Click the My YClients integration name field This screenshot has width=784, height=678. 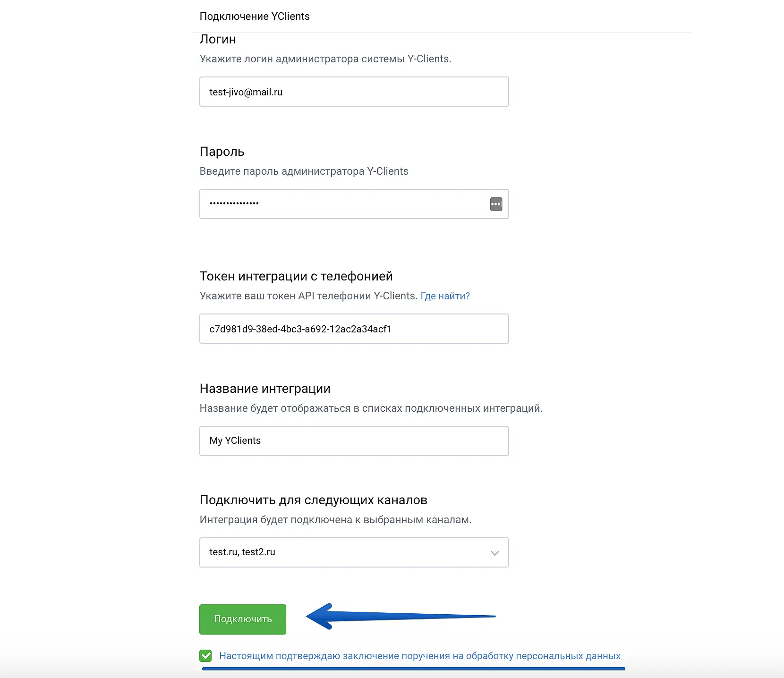354,441
